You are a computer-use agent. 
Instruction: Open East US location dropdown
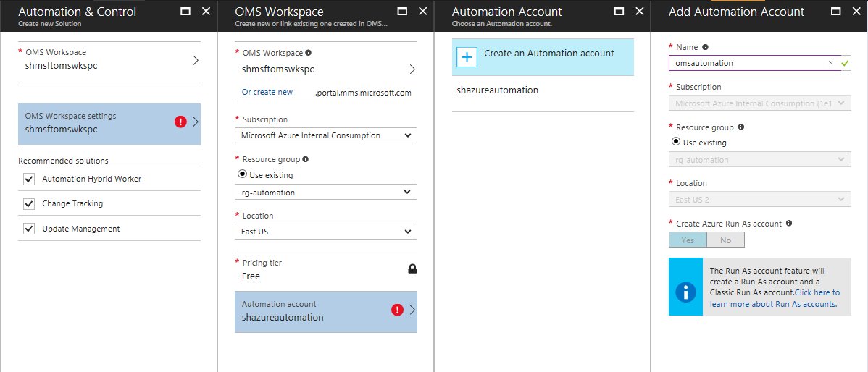pos(325,232)
